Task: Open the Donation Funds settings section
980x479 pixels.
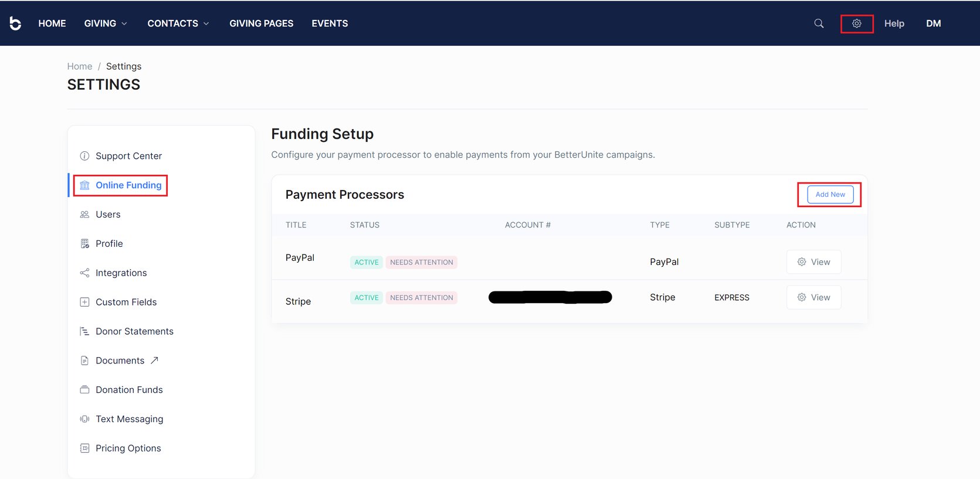Action: point(129,390)
